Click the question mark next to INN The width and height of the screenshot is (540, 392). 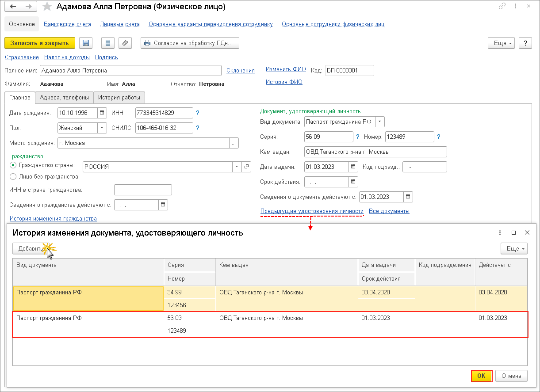(198, 113)
